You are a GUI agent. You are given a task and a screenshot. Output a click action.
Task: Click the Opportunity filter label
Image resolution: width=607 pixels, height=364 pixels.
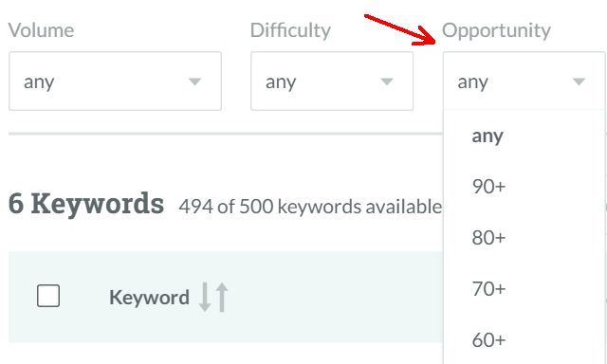496,30
